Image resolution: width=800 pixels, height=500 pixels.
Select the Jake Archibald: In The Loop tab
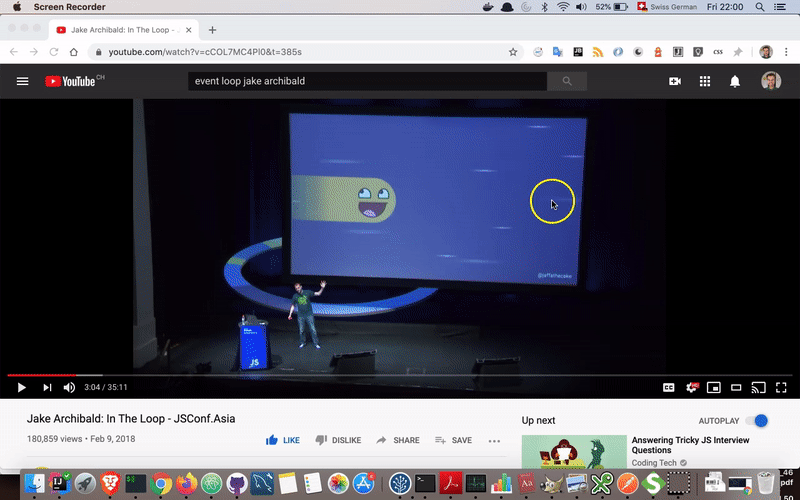[122, 30]
